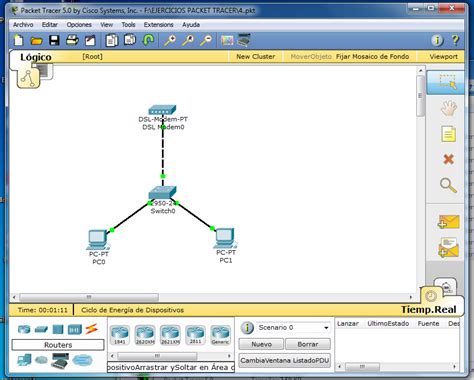Click Ciclo de Energía de Dispositivos
Viewport: 474px width, 380px height.
[x=132, y=310]
